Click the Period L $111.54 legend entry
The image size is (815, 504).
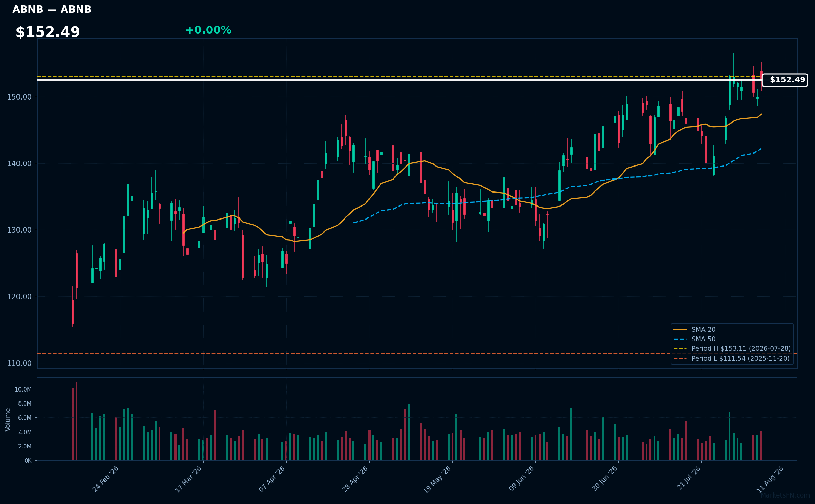click(x=731, y=358)
